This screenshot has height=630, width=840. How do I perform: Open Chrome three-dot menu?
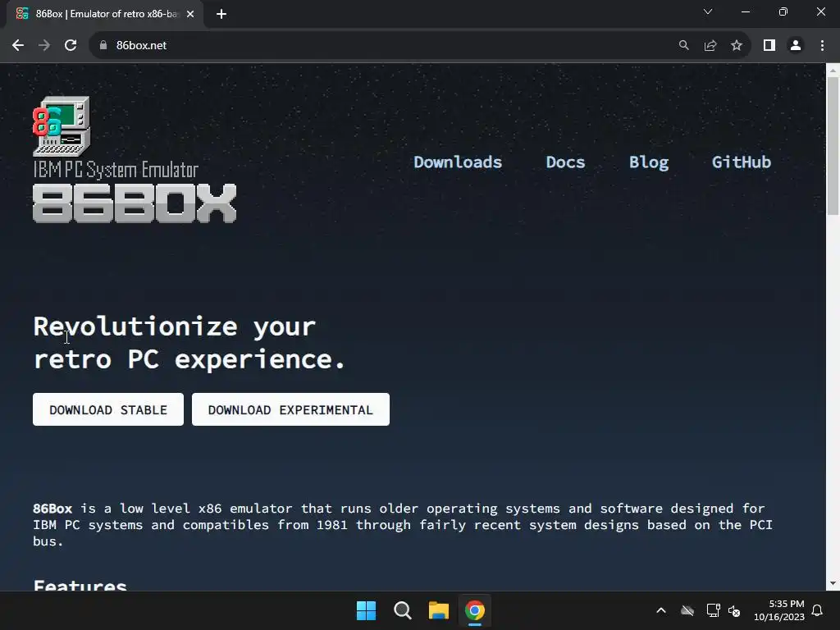822,46
